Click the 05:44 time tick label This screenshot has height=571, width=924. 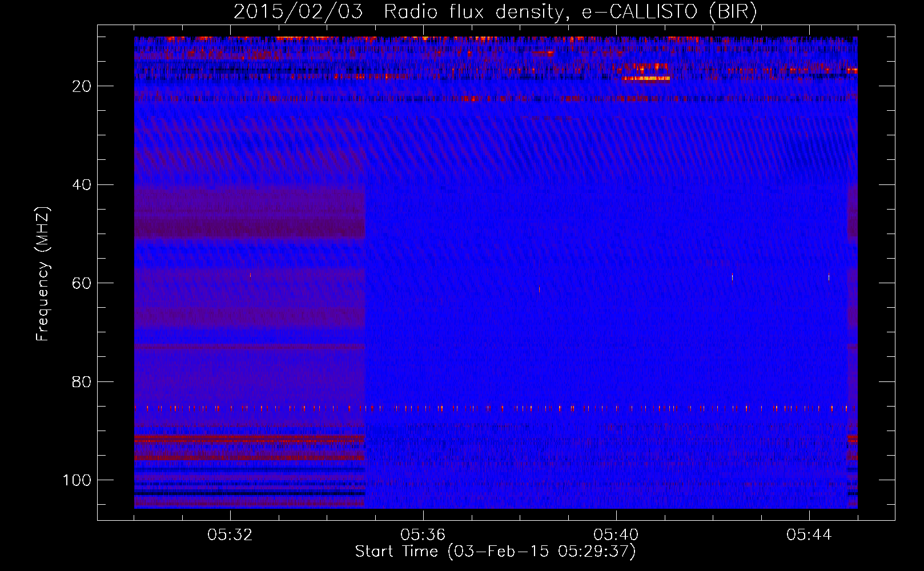809,535
